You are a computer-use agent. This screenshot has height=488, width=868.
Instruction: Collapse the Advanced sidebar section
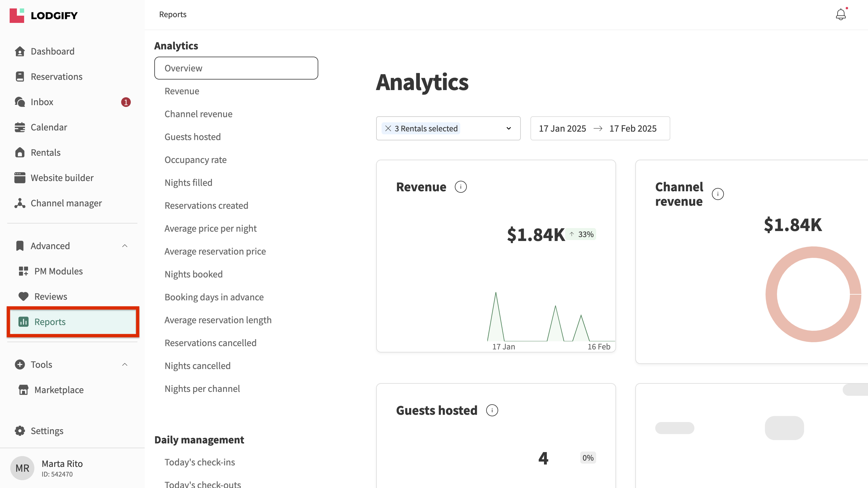click(124, 246)
